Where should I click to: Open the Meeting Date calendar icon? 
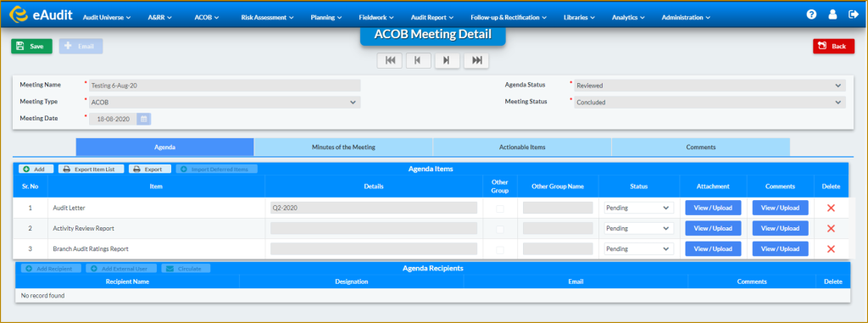point(143,119)
